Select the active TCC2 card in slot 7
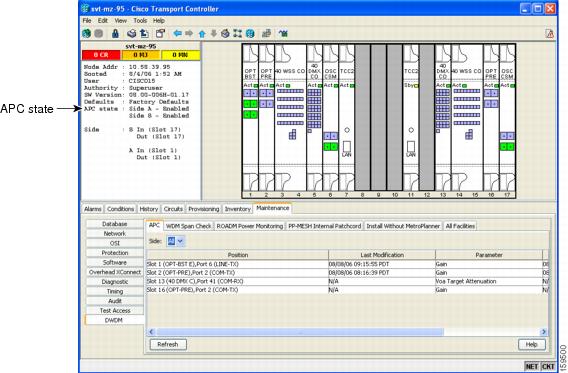Viewport: 568px width, 373px height. (x=346, y=117)
